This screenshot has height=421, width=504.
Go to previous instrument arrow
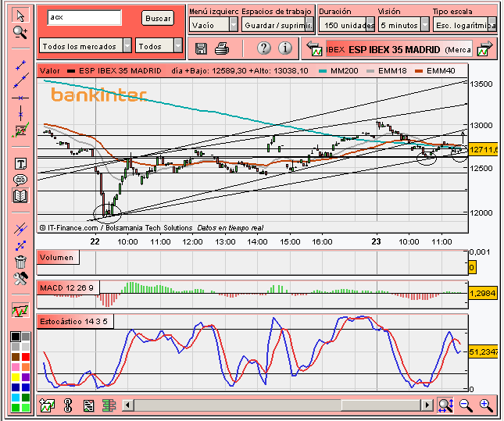[x=314, y=48]
